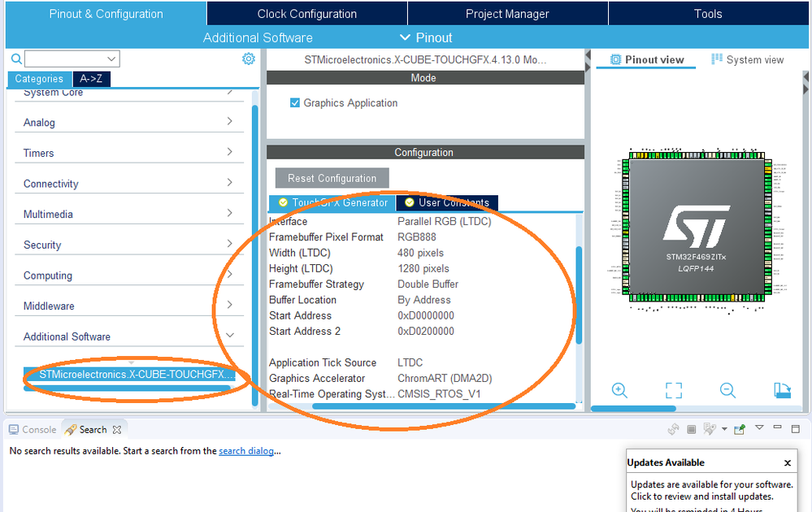Dismiss the Updates Available popup

pyautogui.click(x=787, y=462)
